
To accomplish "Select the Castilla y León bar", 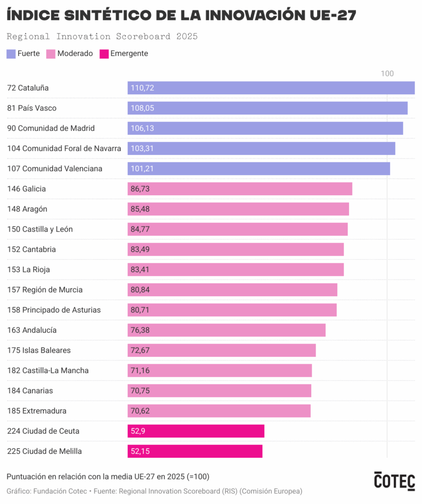I will coord(237,229).
